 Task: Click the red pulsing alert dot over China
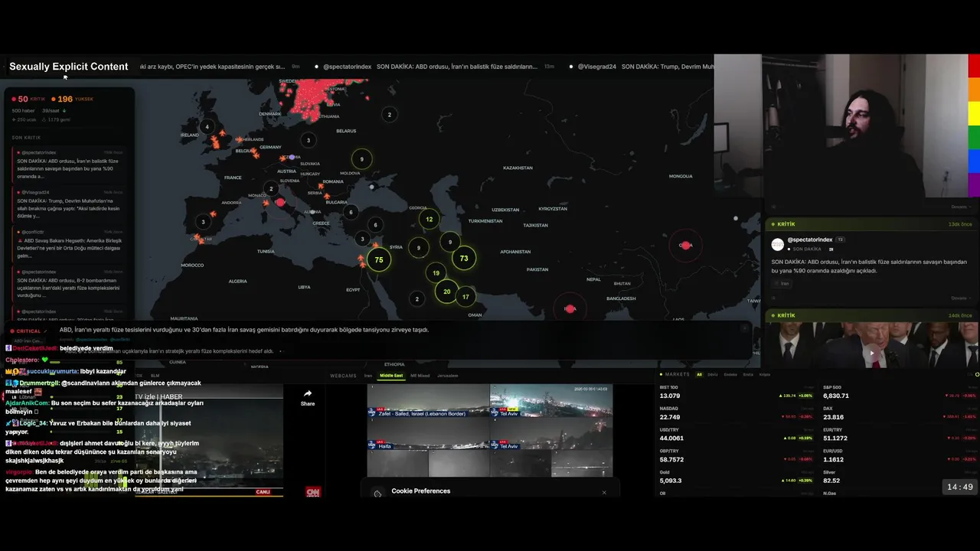click(x=685, y=245)
